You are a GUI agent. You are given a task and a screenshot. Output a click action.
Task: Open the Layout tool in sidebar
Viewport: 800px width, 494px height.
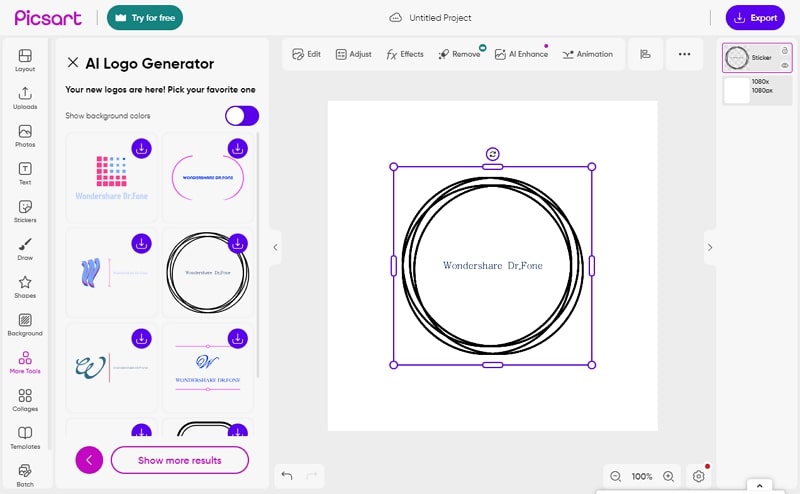tap(25, 60)
